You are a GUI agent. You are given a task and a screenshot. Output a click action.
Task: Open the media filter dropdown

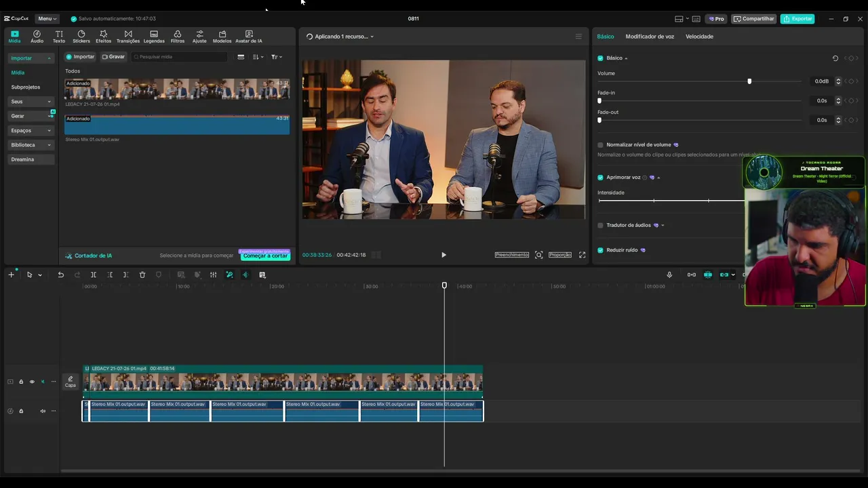276,57
